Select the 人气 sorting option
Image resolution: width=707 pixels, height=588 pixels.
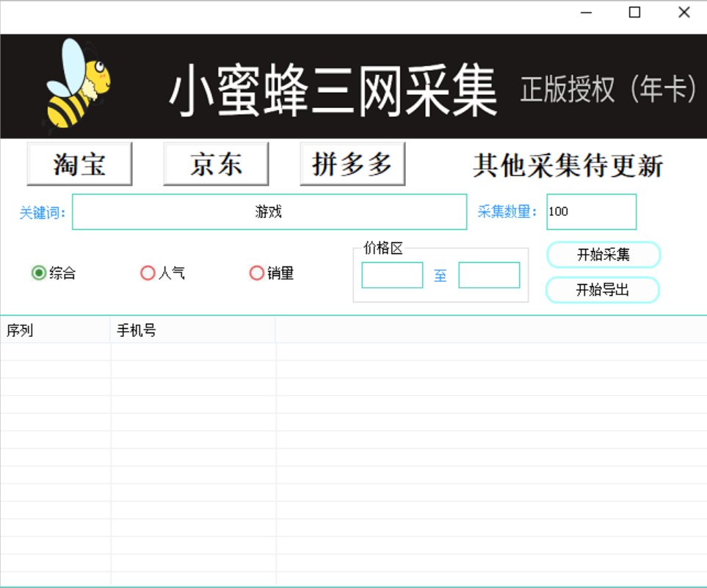146,272
